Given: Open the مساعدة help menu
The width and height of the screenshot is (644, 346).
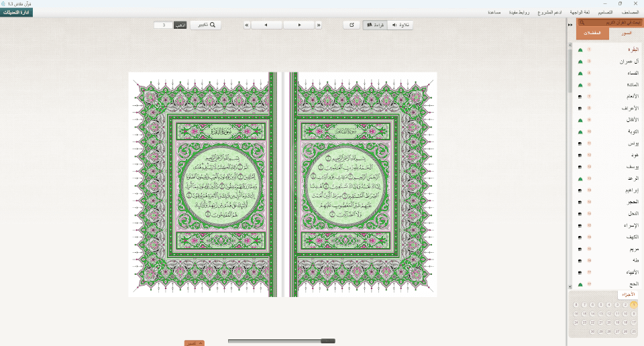Looking at the screenshot, I should point(494,12).
